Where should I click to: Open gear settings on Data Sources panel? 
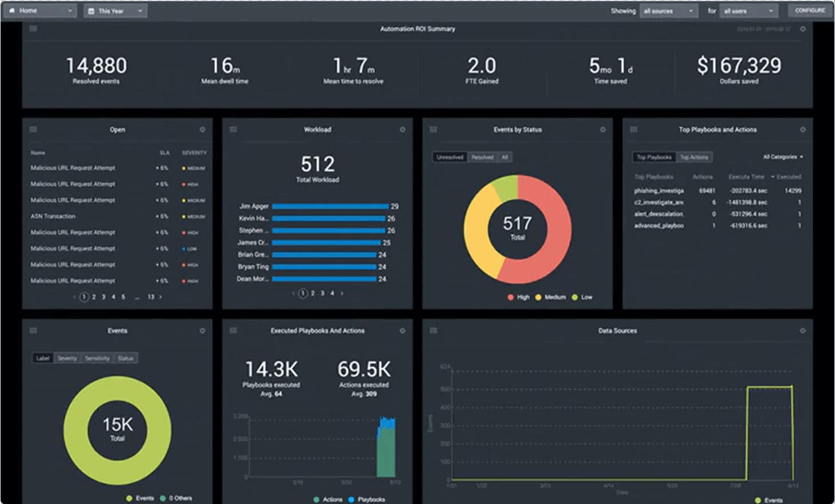coord(803,331)
